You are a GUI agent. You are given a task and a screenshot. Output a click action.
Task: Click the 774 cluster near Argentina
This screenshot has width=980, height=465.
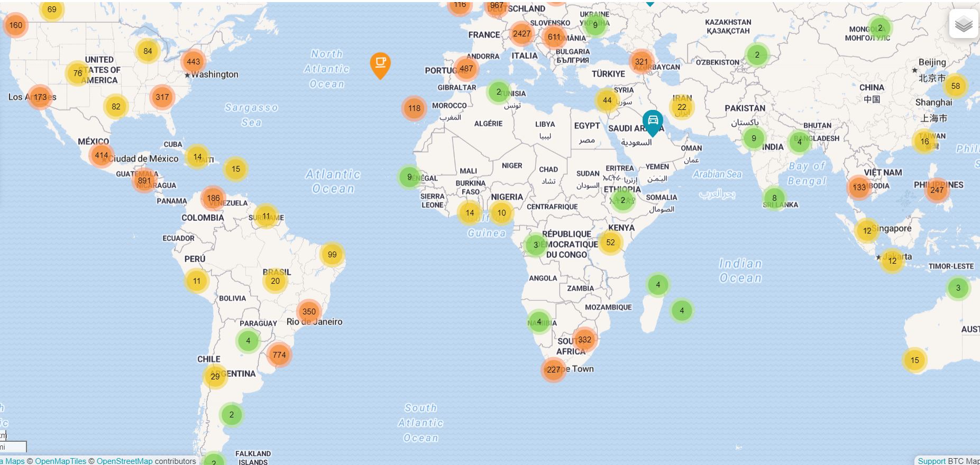pos(279,355)
